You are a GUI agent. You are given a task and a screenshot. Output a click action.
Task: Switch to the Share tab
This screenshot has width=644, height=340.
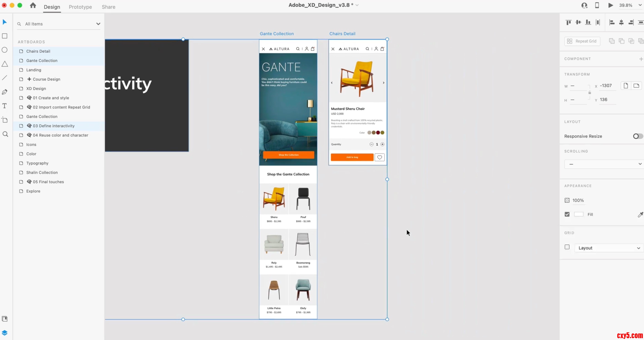pos(108,7)
